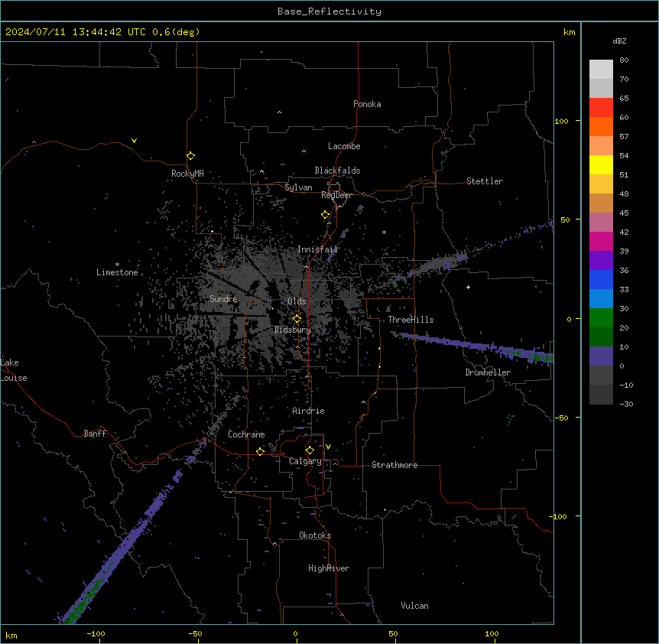This screenshot has height=644, width=659.
Task: Click the yellow diamond marker near RockyMH
Action: (x=190, y=156)
